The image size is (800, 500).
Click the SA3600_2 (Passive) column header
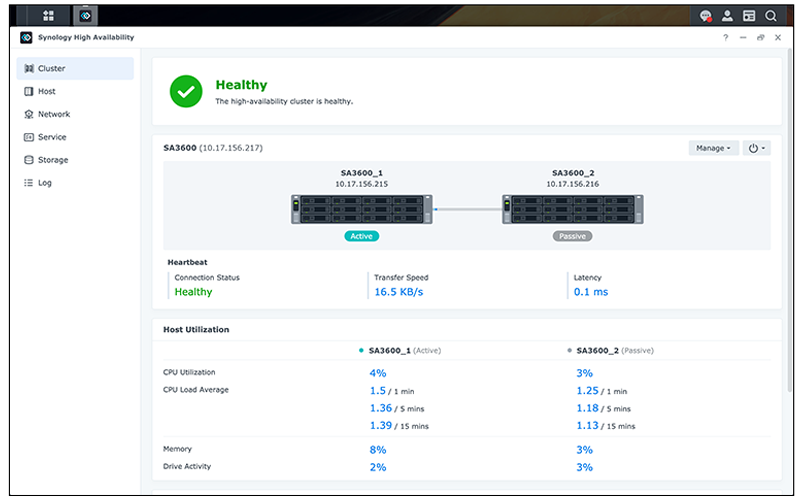611,351
